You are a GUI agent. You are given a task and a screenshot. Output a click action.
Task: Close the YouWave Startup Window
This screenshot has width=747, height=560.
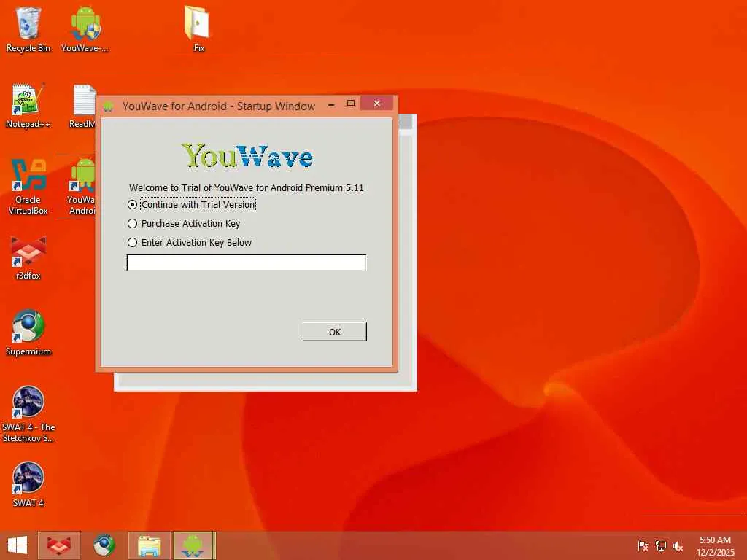tap(377, 104)
